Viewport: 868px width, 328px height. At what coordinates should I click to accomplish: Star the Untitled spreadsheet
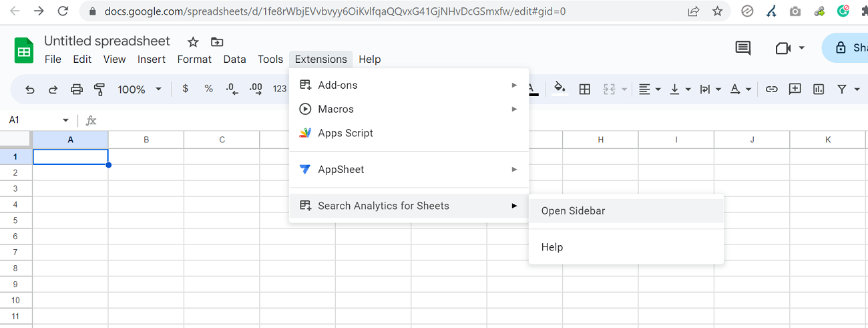tap(193, 42)
